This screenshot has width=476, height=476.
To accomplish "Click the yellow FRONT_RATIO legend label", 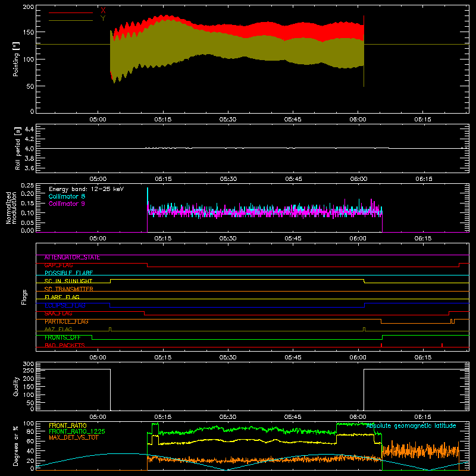I will [68, 425].
